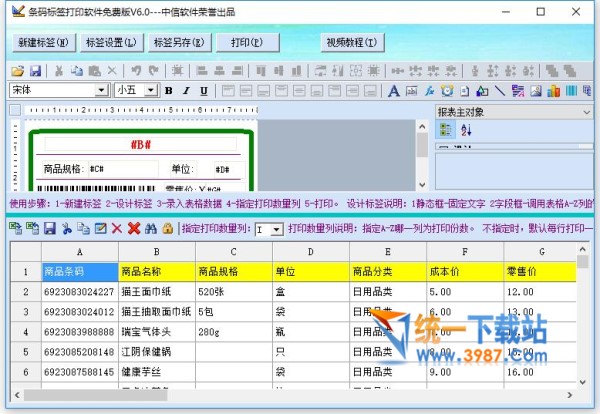Screen dimensions: 600x414
Task: Insert a field box with the 'abl' icon
Action: pyautogui.click(x=411, y=91)
